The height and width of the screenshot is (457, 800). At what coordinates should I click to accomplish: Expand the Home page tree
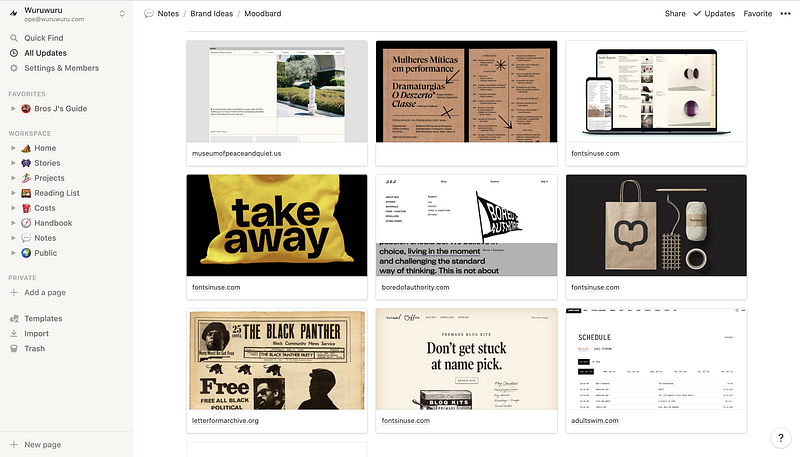point(13,148)
